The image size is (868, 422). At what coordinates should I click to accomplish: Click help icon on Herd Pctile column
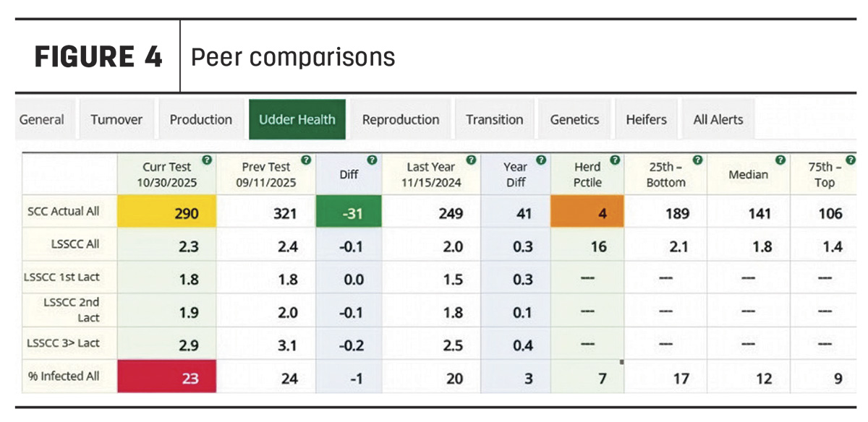click(614, 160)
